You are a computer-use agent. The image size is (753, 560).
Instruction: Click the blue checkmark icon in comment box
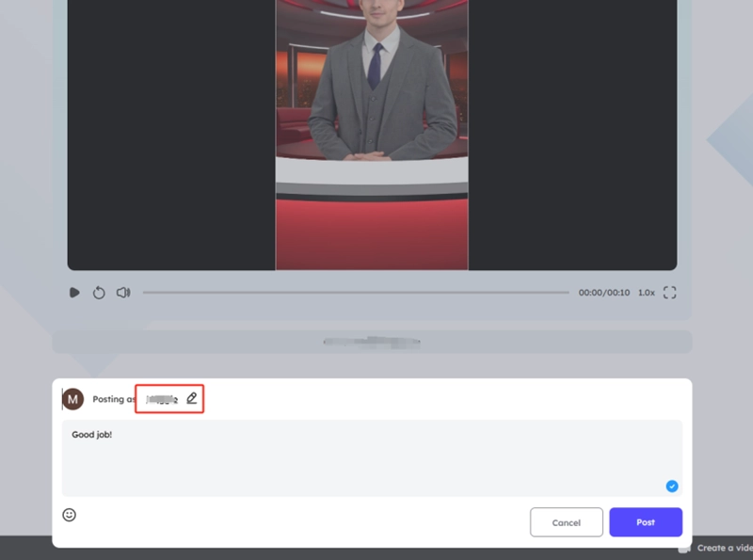click(672, 486)
